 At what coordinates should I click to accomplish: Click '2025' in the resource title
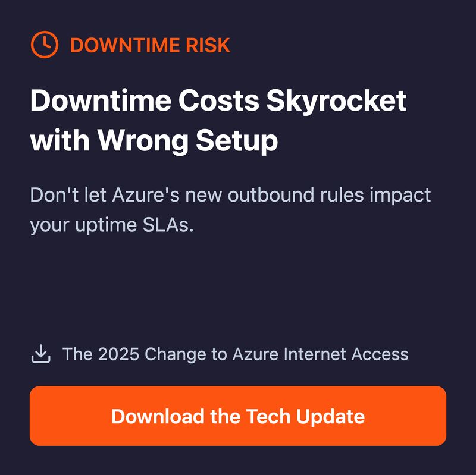pos(118,354)
